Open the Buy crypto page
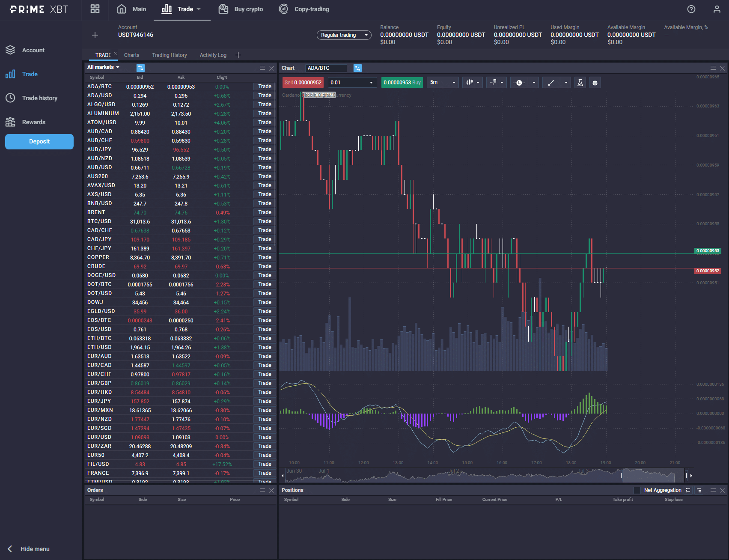729x560 pixels. (241, 9)
